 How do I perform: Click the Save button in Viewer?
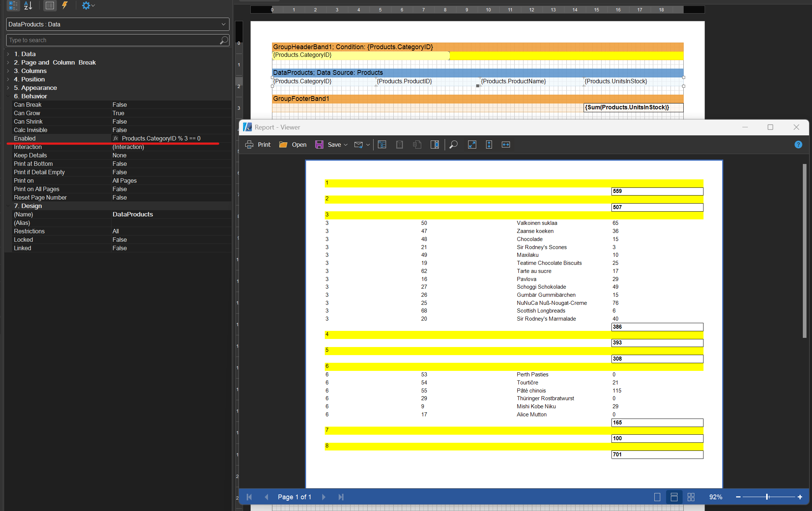[328, 145]
